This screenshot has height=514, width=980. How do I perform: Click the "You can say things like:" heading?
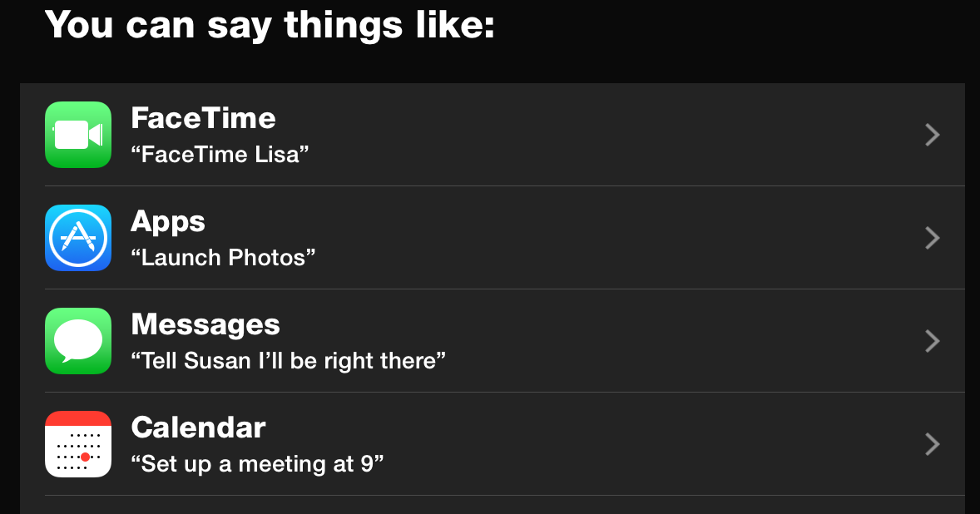tap(270, 26)
